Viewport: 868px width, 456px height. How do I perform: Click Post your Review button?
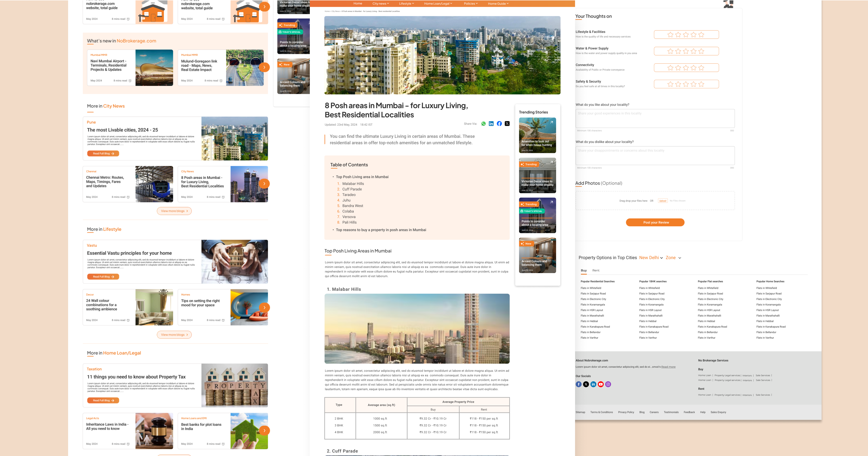655,222
